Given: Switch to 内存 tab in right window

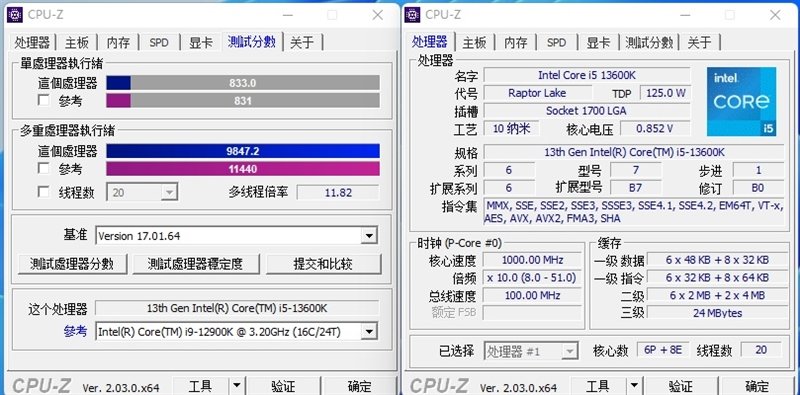Looking at the screenshot, I should pyautogui.click(x=516, y=42).
